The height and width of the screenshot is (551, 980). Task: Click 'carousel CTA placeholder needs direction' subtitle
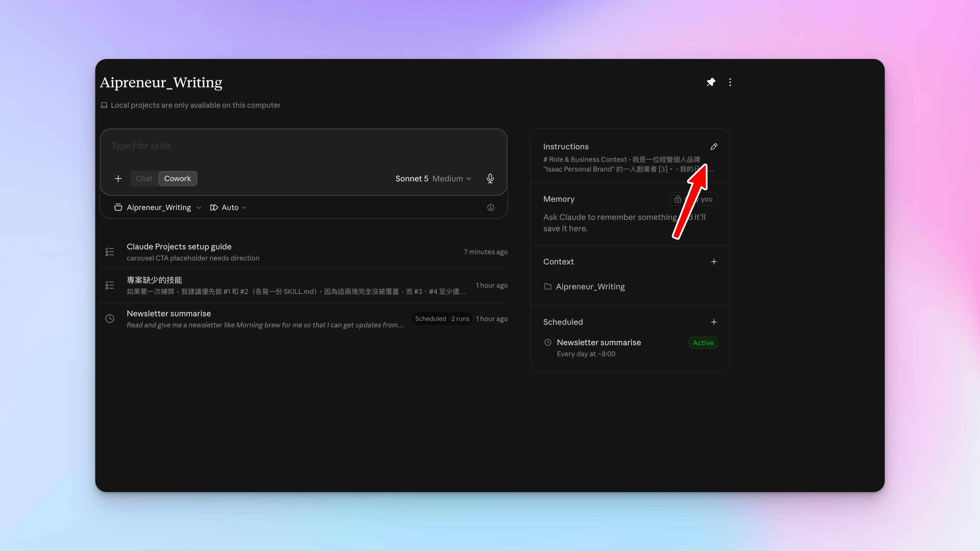(x=193, y=258)
